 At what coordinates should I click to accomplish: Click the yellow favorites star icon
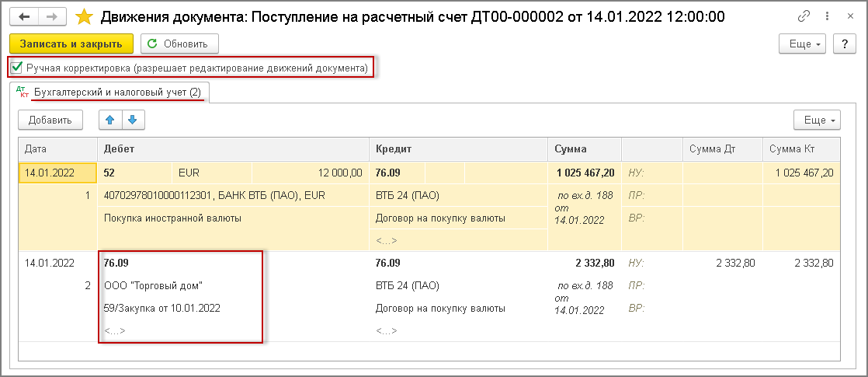(x=83, y=16)
